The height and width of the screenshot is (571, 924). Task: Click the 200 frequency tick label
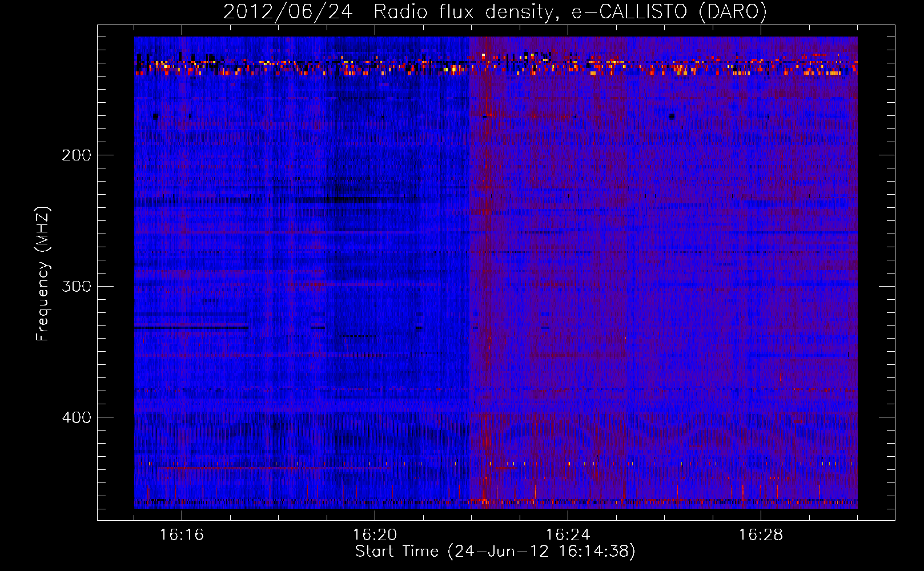coord(76,155)
